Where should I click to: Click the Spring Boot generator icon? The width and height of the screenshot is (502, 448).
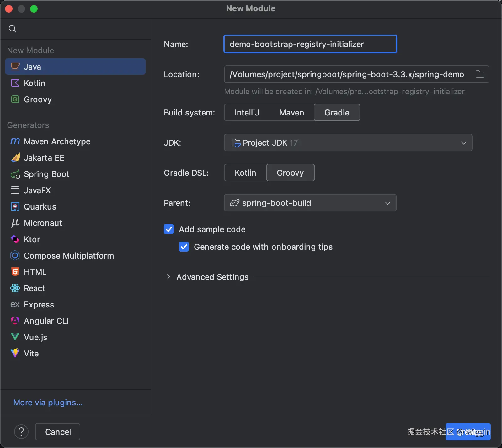[x=15, y=174]
